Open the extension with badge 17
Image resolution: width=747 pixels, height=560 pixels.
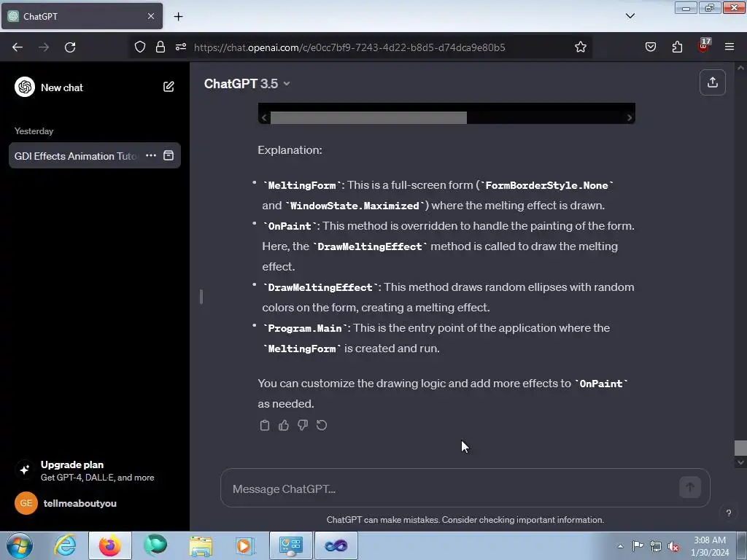point(703,46)
